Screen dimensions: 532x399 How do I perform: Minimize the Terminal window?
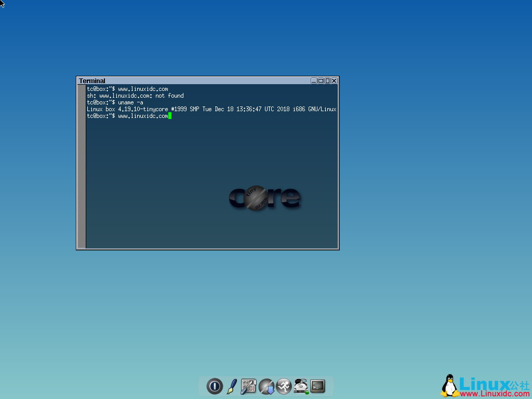coord(313,81)
